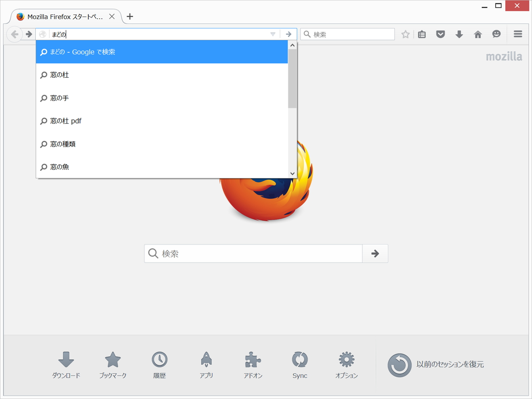Open the Sync icon on the start page
The image size is (532, 399).
click(x=299, y=359)
